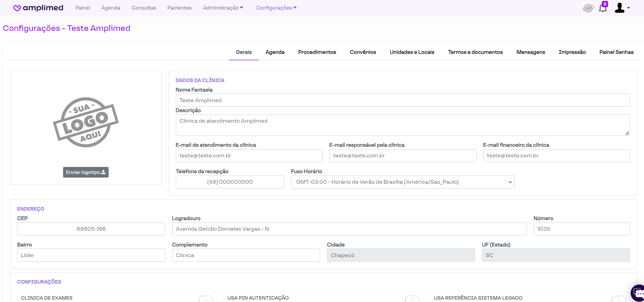Image resolution: width=644 pixels, height=302 pixels.
Task: Click the clinic logo icon in header
Action: 588,8
